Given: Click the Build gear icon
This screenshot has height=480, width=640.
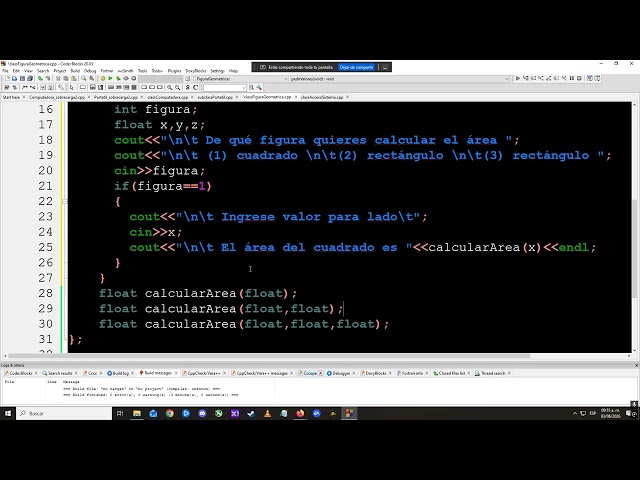Looking at the screenshot, I should [x=102, y=78].
